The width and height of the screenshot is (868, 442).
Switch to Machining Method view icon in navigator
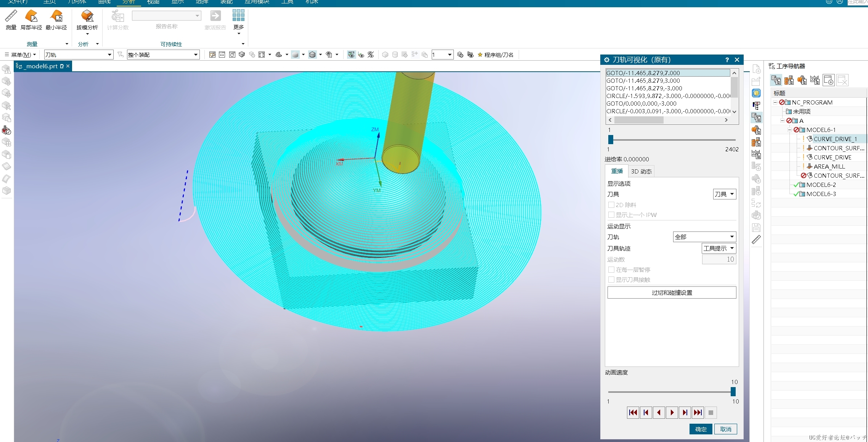[x=815, y=80]
